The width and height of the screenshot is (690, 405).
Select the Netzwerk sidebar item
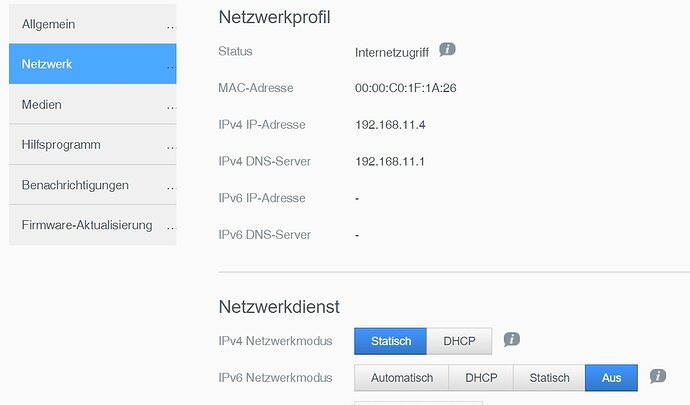[92, 64]
